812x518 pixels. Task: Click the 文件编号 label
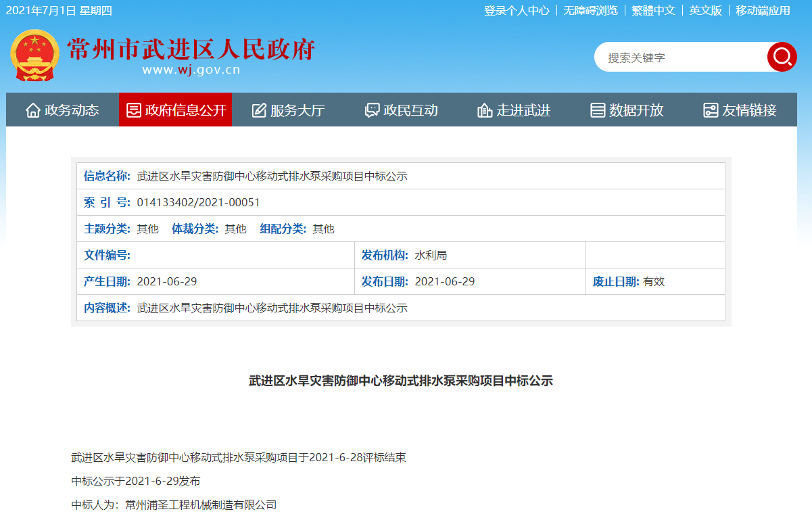107,255
